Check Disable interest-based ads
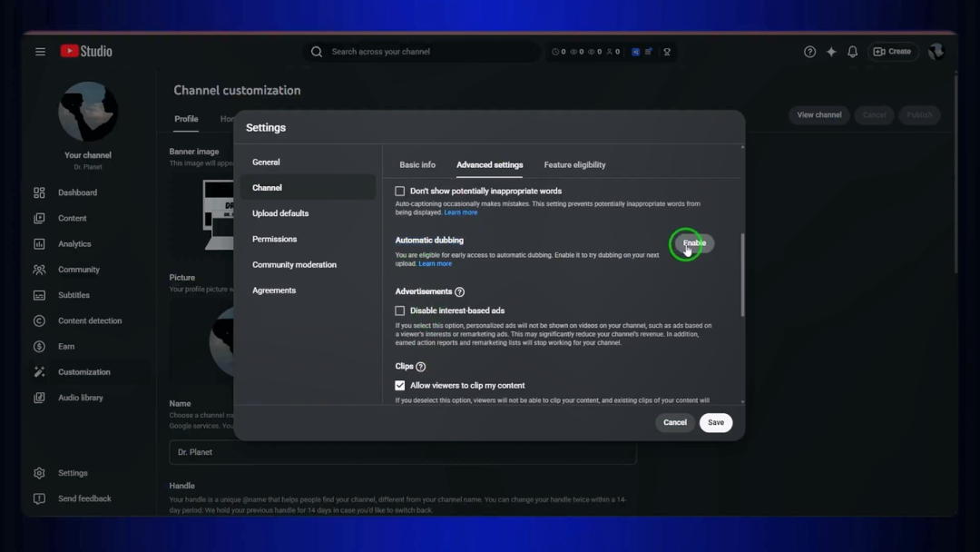This screenshot has height=552, width=980. pyautogui.click(x=400, y=310)
